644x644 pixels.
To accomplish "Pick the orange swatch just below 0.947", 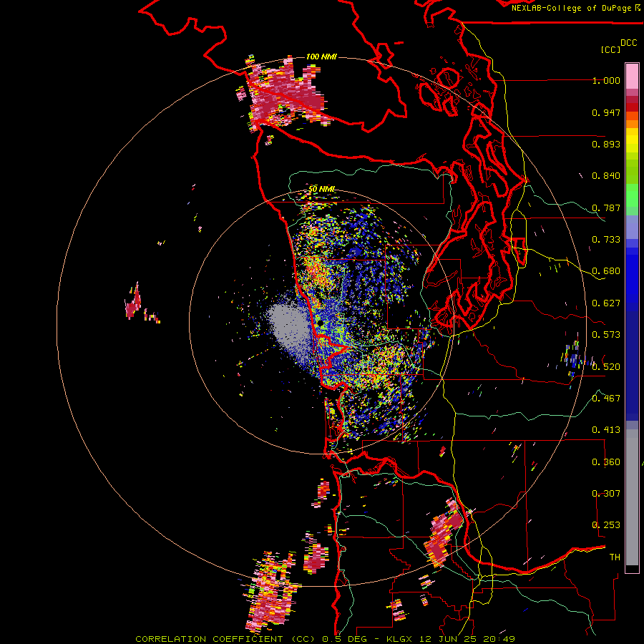I will [x=632, y=116].
